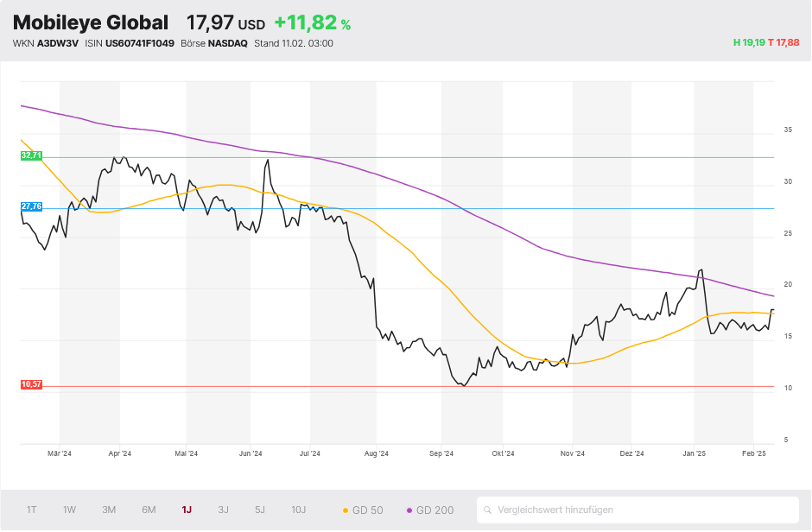This screenshot has height=532, width=812.
Task: Click the Stand 11.02. 03:00 timestamp
Action: 294,43
